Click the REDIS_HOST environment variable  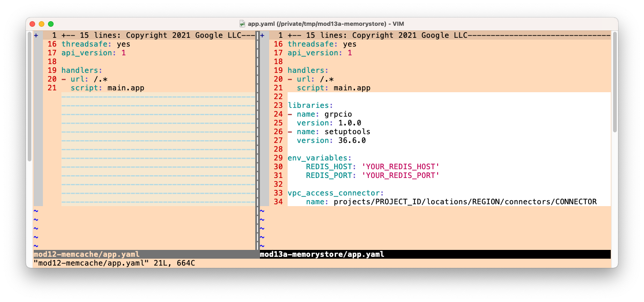coord(329,166)
